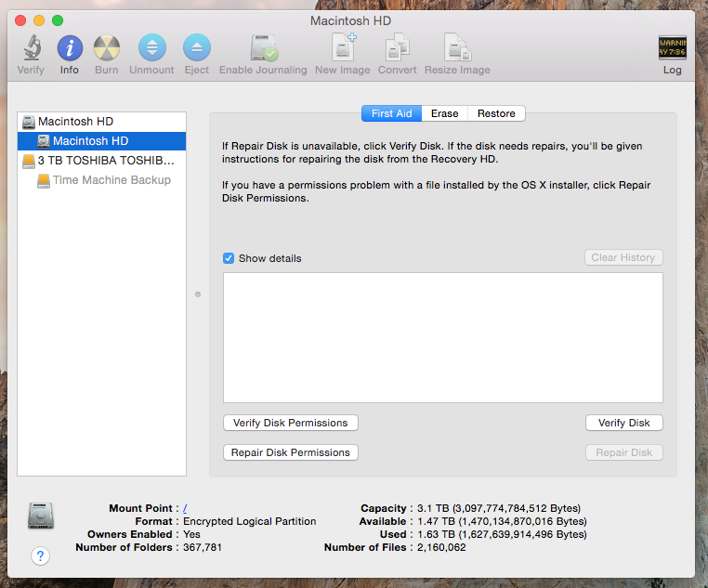The height and width of the screenshot is (588, 708).
Task: Create a New Image from toolbar
Action: (344, 47)
